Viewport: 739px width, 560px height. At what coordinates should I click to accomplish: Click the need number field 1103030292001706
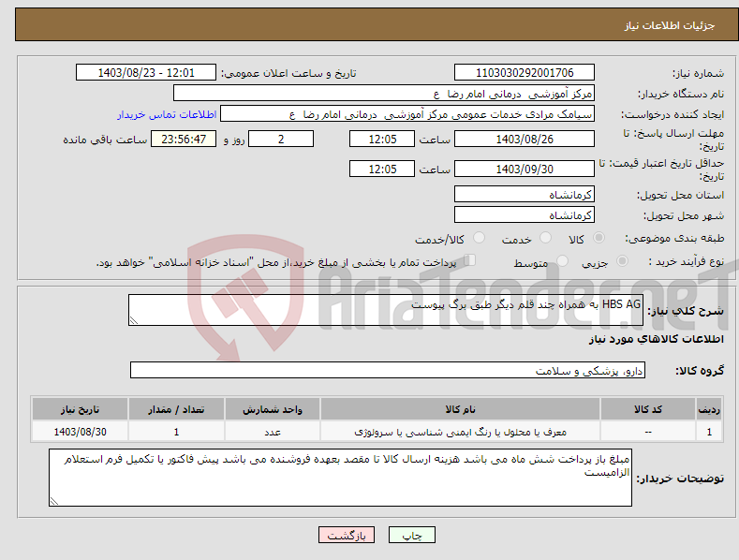click(x=525, y=73)
